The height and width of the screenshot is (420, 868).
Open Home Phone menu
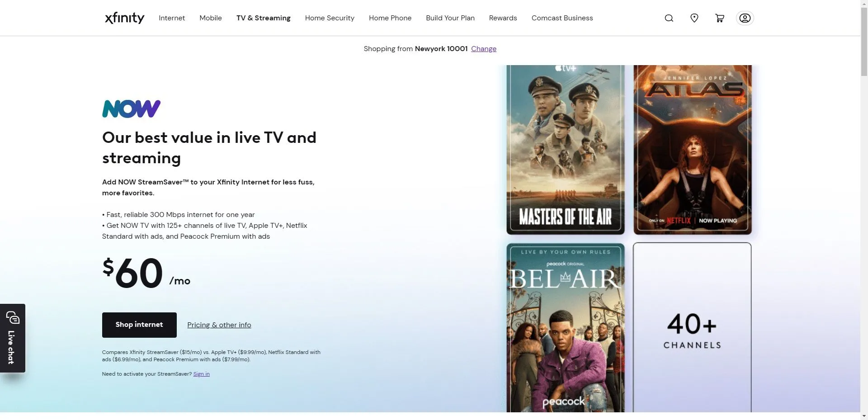click(x=390, y=18)
